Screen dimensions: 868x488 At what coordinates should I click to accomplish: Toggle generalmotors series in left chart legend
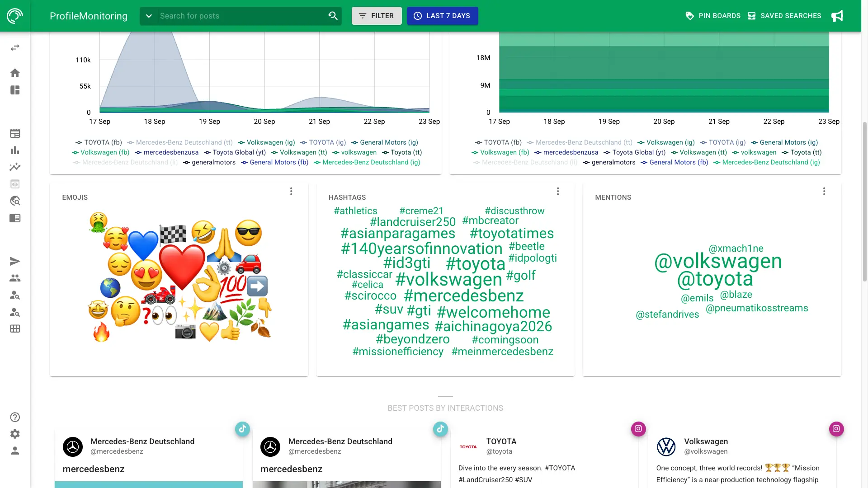coord(209,162)
